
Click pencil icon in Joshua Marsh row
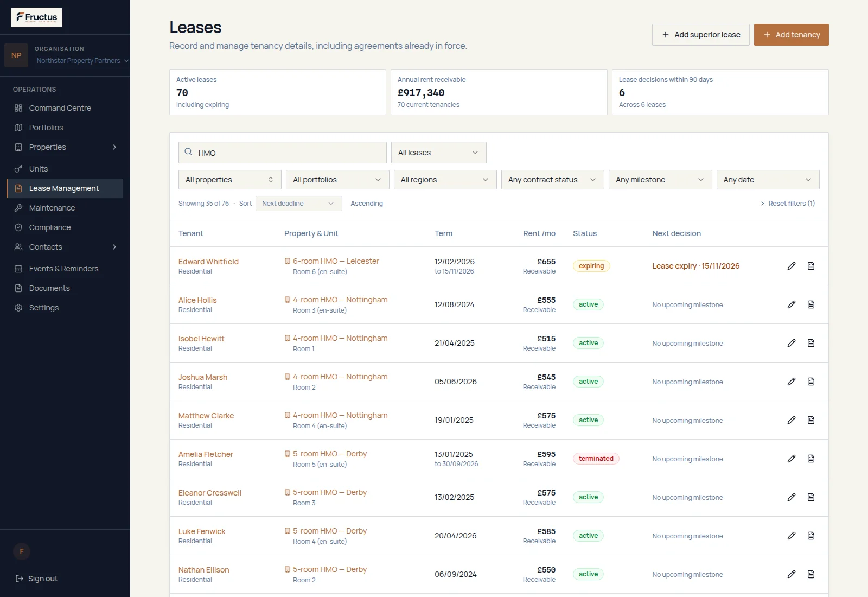click(792, 382)
